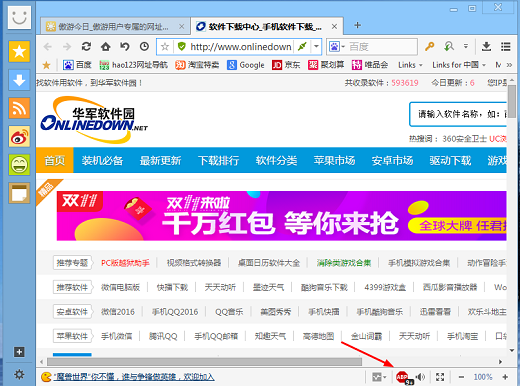Open the Downloads sidebar panel
Viewport: 520px width, 386px height.
coord(19,80)
